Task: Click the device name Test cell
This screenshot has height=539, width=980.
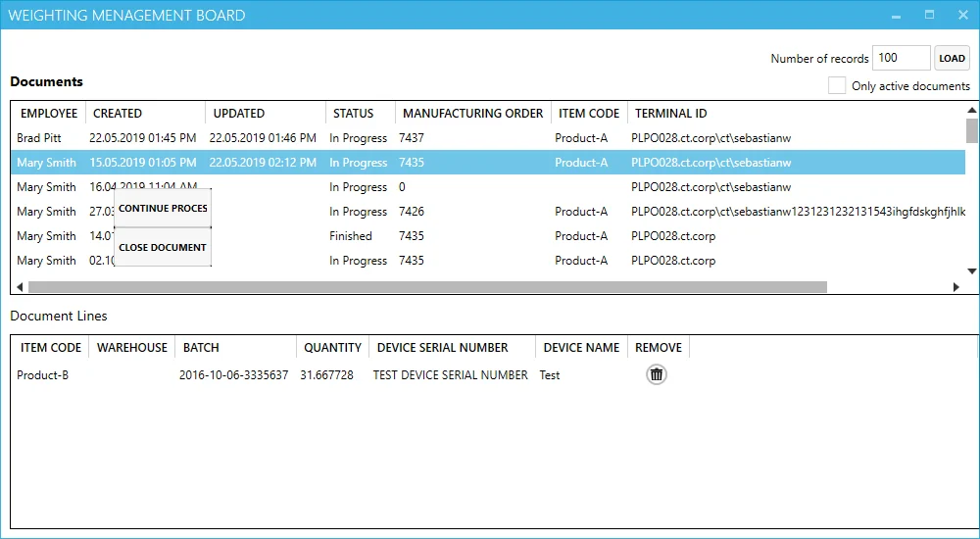Action: coord(550,375)
